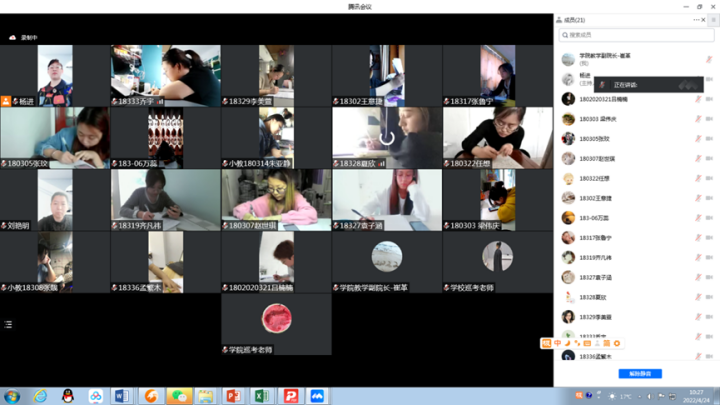Select the 18333 video tile
The width and height of the screenshot is (720, 405).
pyautogui.click(x=166, y=76)
